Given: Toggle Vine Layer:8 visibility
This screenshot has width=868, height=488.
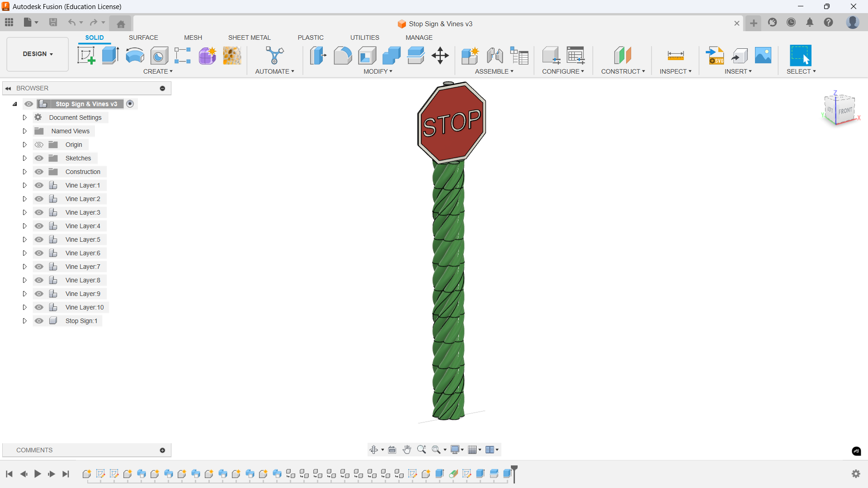Looking at the screenshot, I should coord(39,280).
